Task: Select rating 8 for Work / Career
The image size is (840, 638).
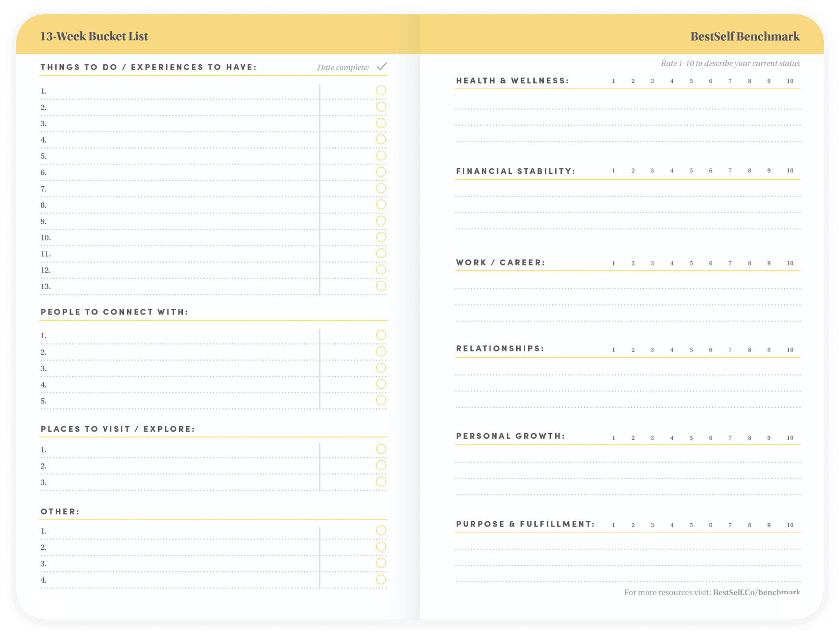Action: coord(750,263)
